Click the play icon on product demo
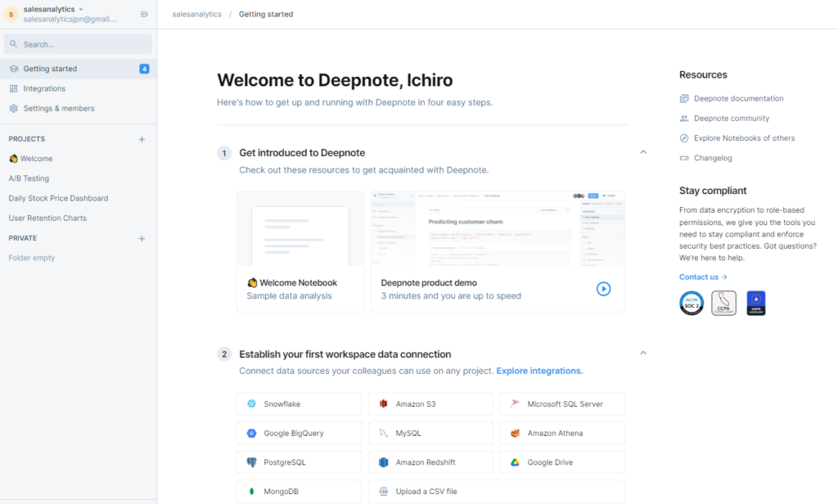The image size is (838, 504). click(x=603, y=288)
